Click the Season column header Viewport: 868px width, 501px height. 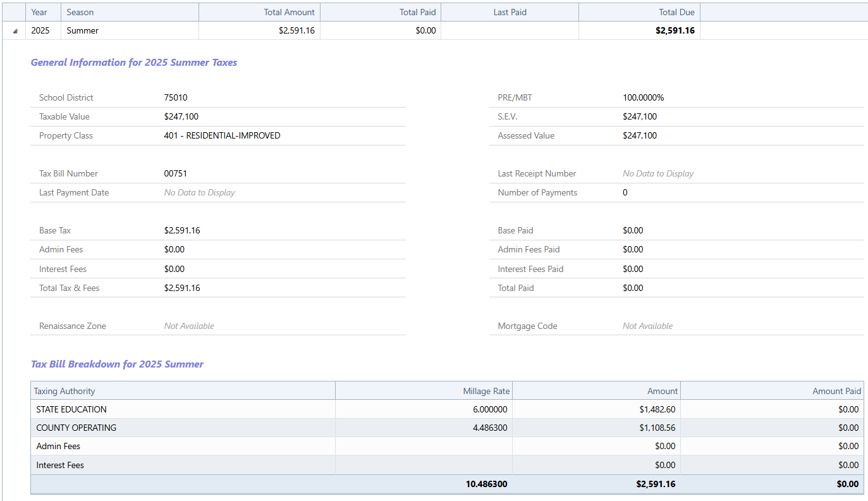click(x=80, y=12)
